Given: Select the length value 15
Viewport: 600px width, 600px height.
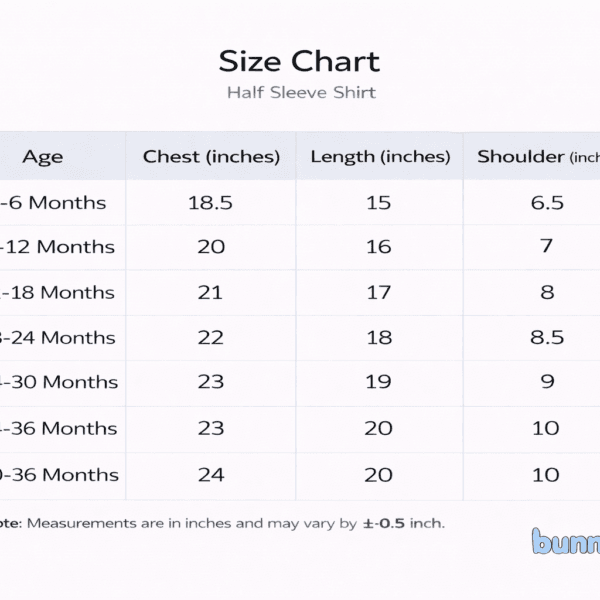Looking at the screenshot, I should (x=378, y=203).
